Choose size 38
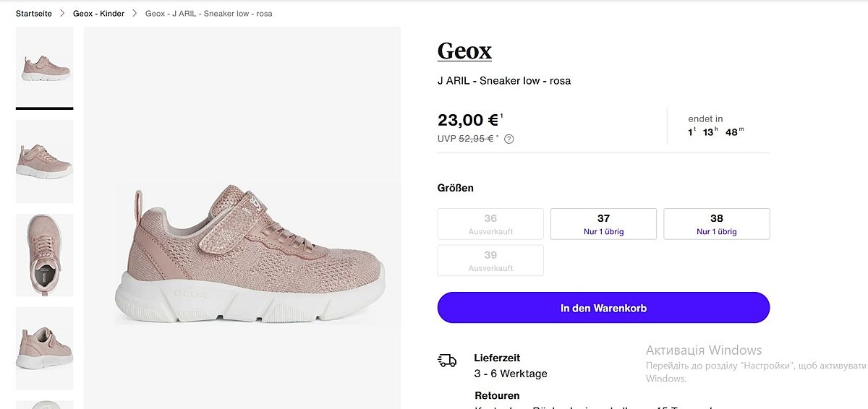868x409 pixels. click(x=716, y=224)
